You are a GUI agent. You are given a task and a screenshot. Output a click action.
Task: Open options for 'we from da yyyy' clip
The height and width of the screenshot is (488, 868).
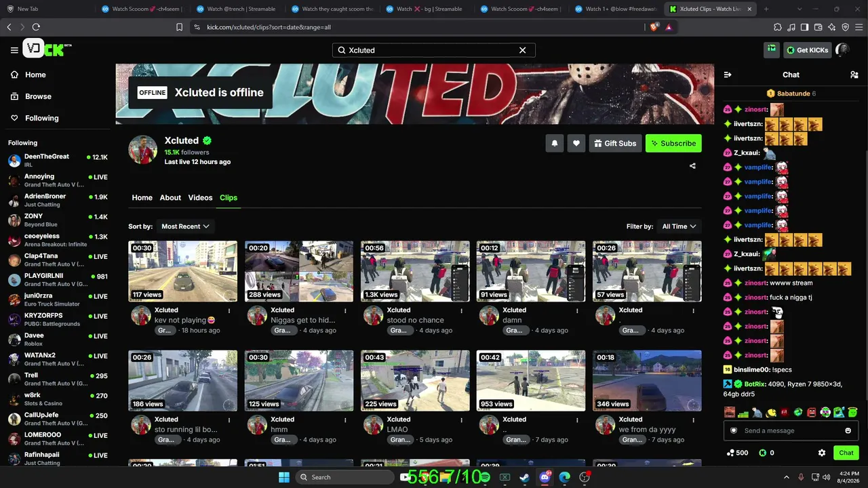pos(693,420)
